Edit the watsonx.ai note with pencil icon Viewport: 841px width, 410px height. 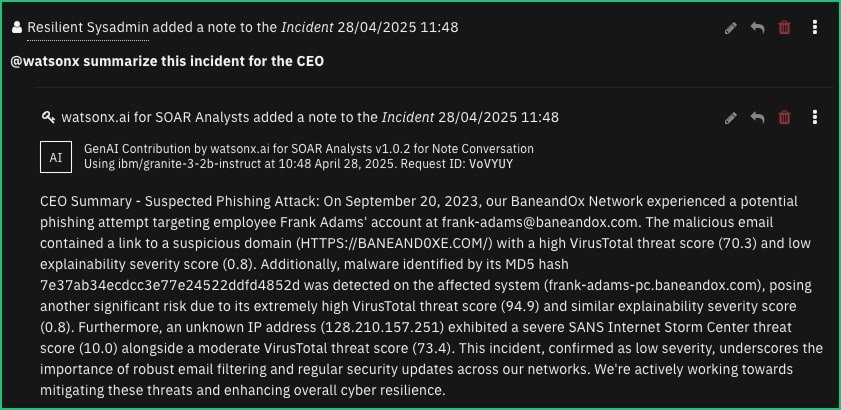tap(731, 118)
